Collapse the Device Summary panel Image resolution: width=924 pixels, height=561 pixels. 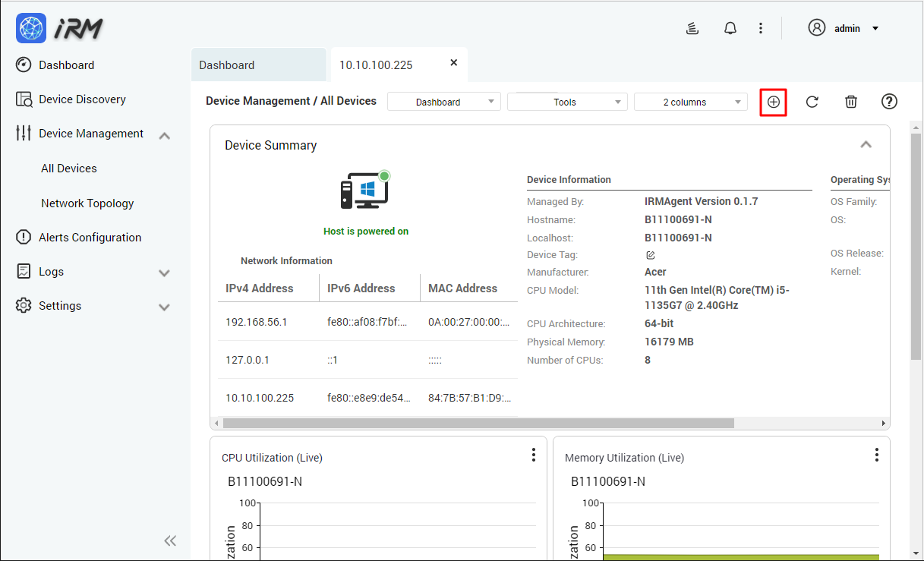click(x=866, y=143)
